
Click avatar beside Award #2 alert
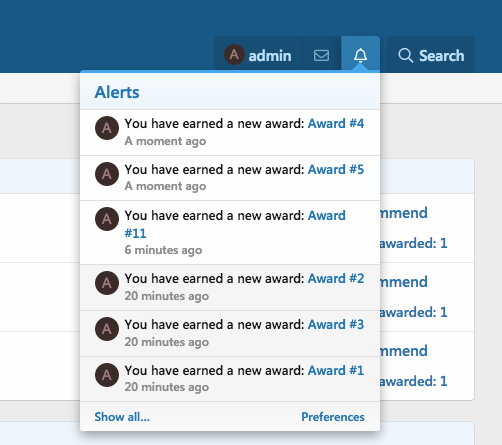(x=107, y=283)
